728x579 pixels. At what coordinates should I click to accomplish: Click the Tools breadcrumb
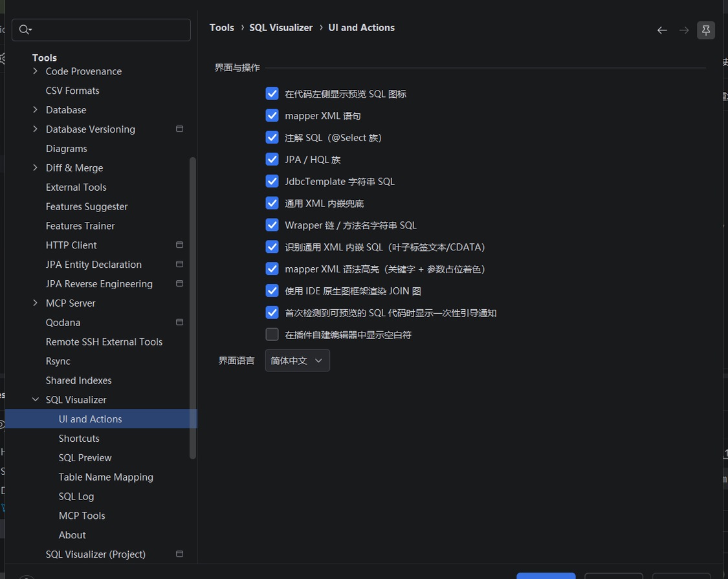pos(222,28)
